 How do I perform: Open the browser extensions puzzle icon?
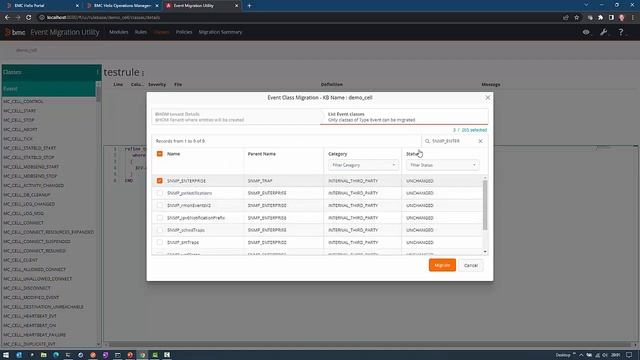point(600,18)
